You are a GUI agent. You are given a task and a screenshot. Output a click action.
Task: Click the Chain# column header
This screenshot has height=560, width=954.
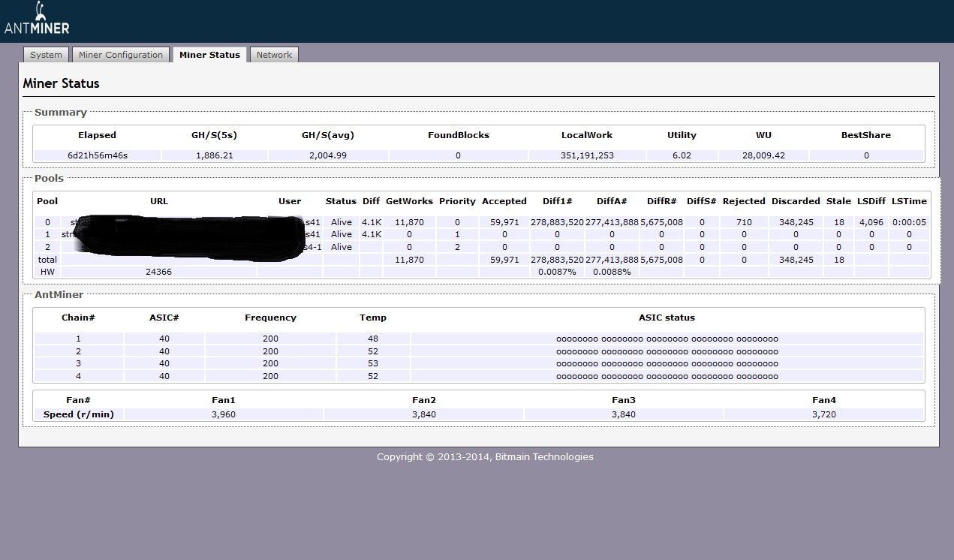click(x=78, y=318)
